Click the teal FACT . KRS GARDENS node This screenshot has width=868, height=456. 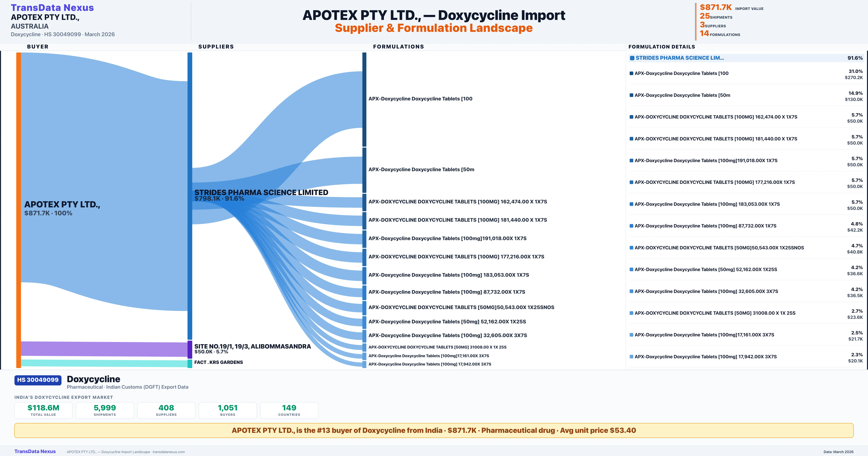190,363
